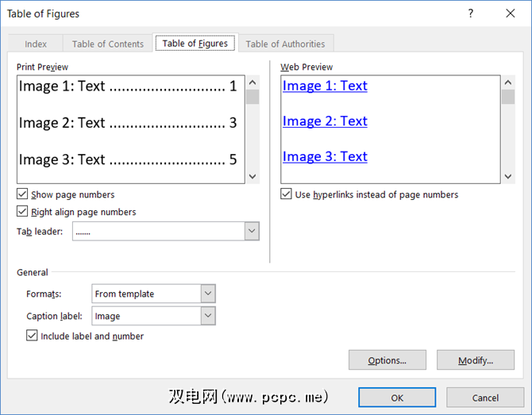Image resolution: width=532 pixels, height=415 pixels.
Task: Open the Caption label dropdown
Action: 207,316
